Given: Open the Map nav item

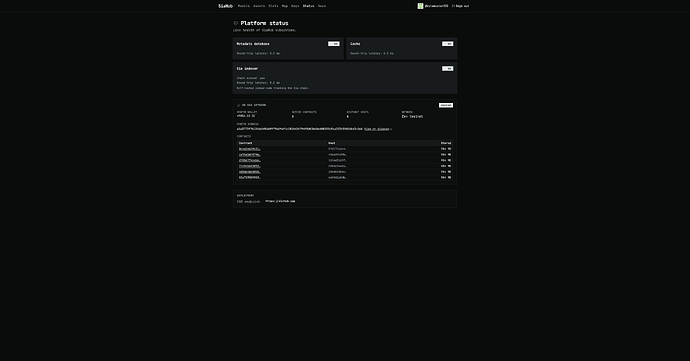Looking at the screenshot, I should pos(285,6).
